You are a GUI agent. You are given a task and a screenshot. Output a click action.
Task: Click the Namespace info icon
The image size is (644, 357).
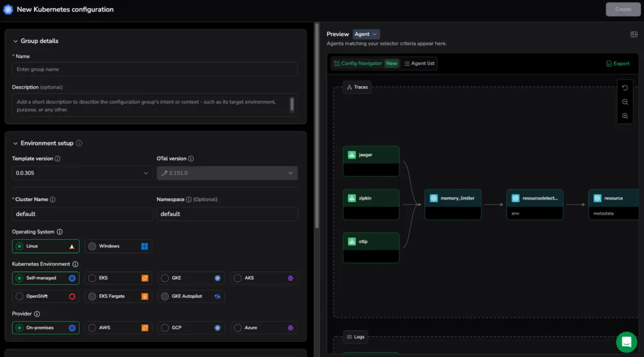[x=189, y=200]
